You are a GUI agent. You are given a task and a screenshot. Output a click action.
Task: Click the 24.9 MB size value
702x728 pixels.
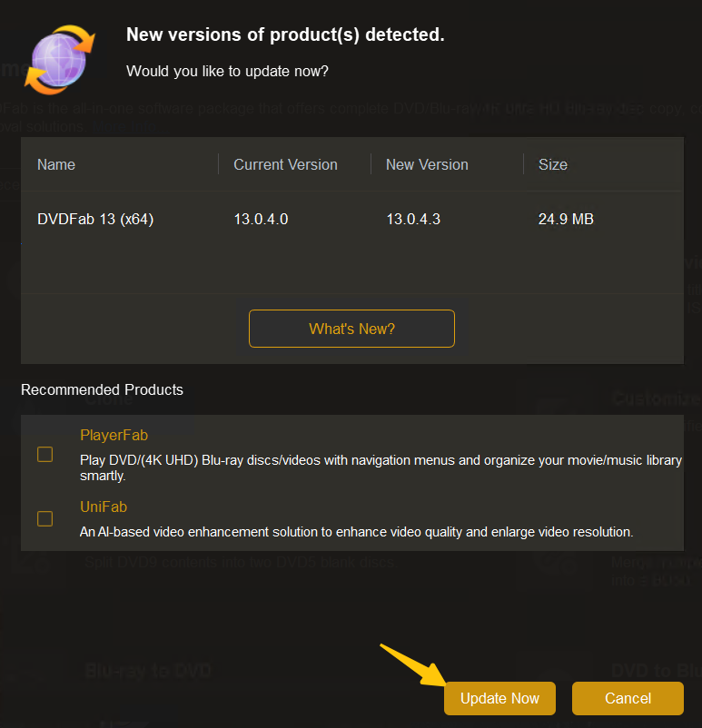tap(566, 219)
